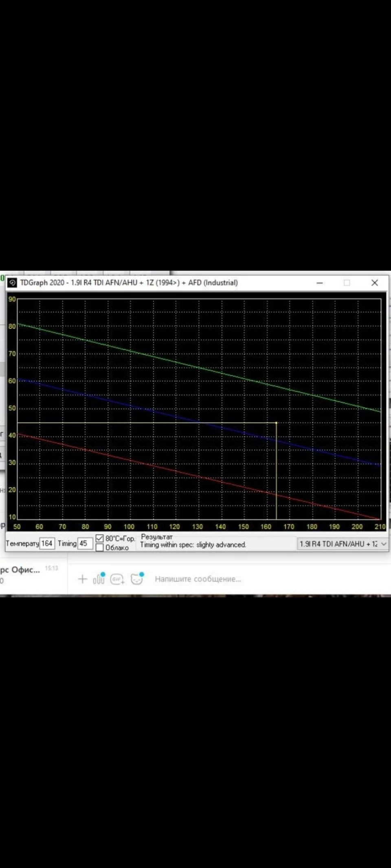
Task: Click x-axis value 210 on the graph
Action: tap(380, 527)
